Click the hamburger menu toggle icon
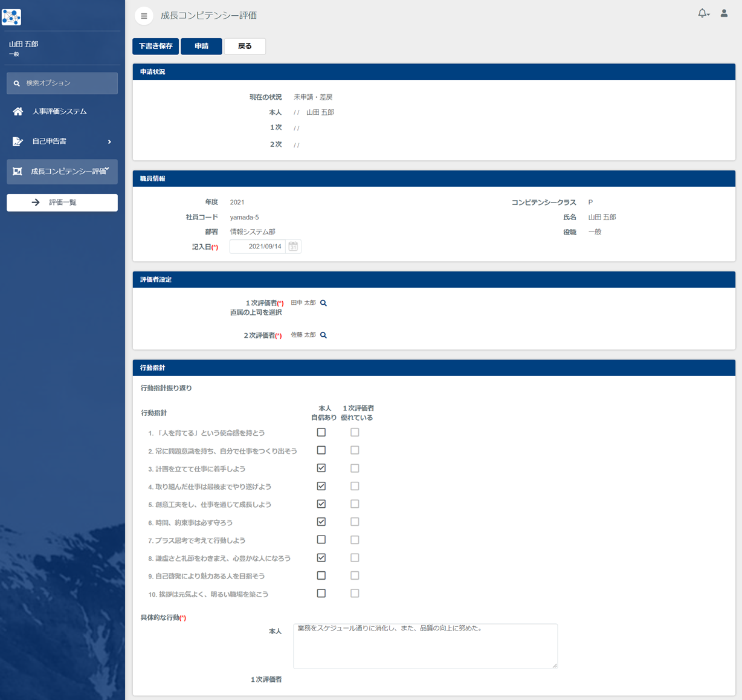The image size is (742, 700). pyautogui.click(x=144, y=16)
